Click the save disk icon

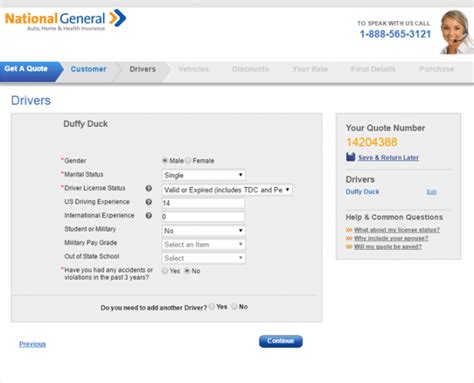click(350, 157)
